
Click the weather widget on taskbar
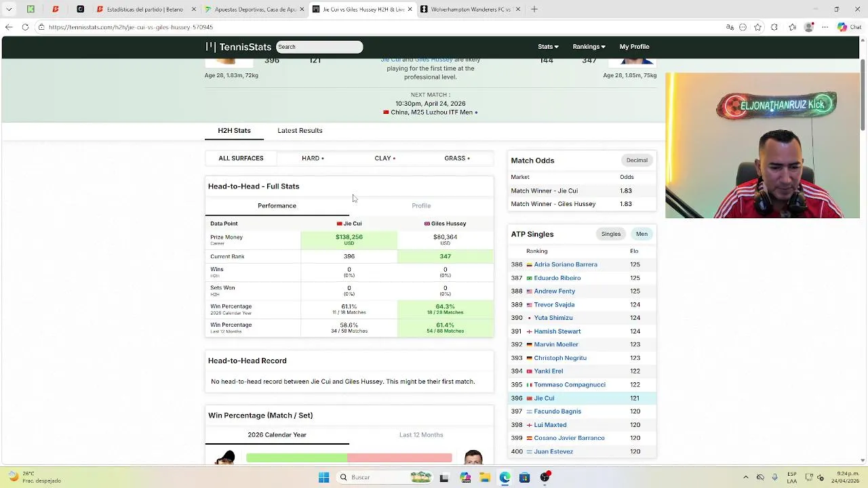coord(35,477)
